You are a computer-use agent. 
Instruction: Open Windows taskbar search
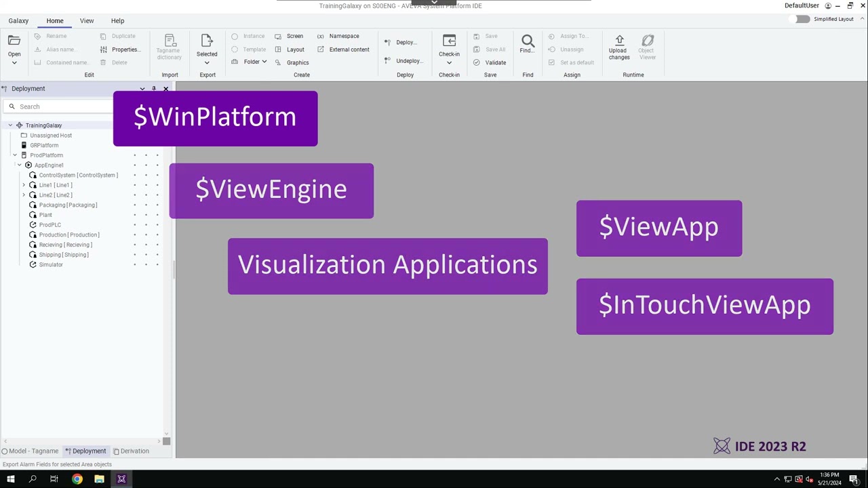click(x=32, y=479)
